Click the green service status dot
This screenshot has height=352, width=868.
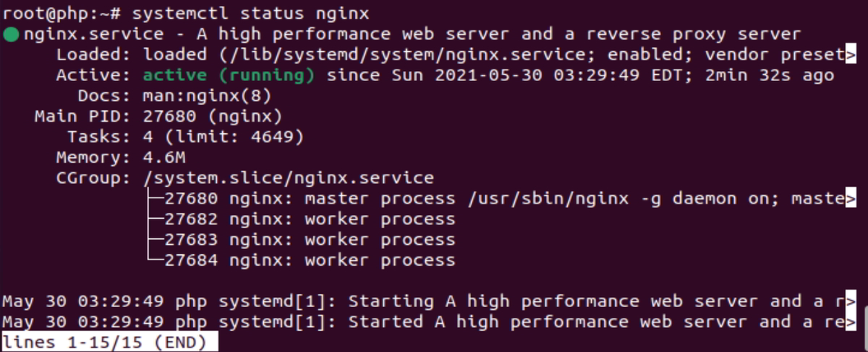coord(11,34)
